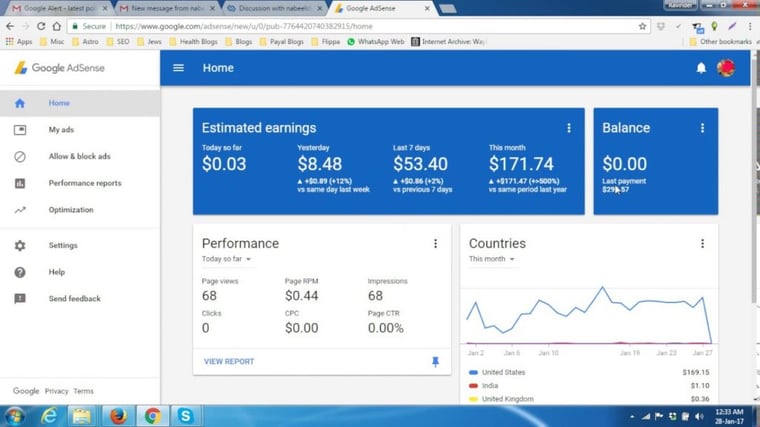This screenshot has height=427, width=760.
Task: Open the user account avatar
Action: click(726, 68)
